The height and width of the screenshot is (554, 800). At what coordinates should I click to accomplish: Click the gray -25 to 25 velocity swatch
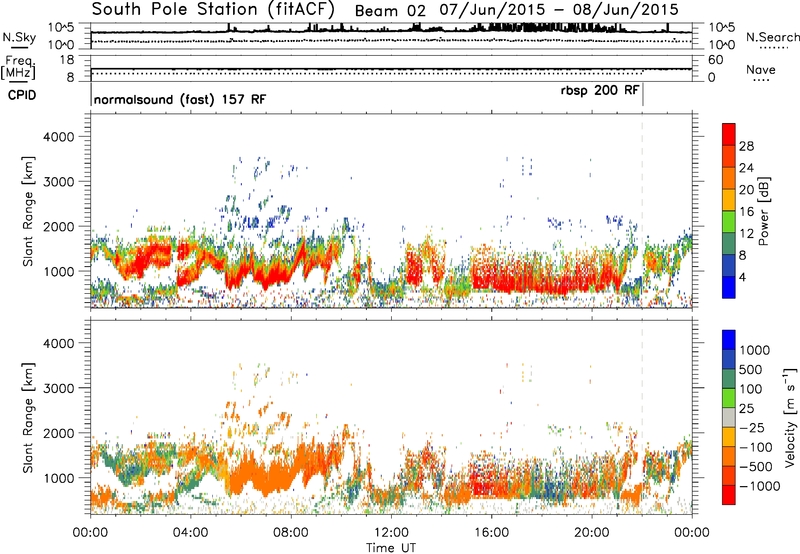point(729,418)
